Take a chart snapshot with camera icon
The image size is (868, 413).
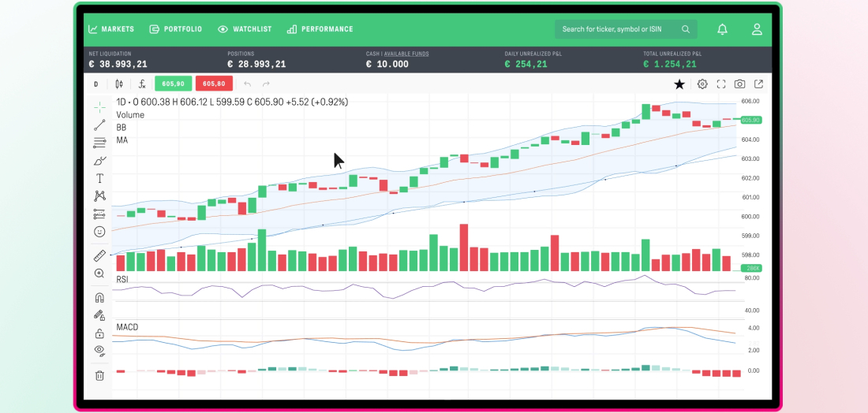739,84
